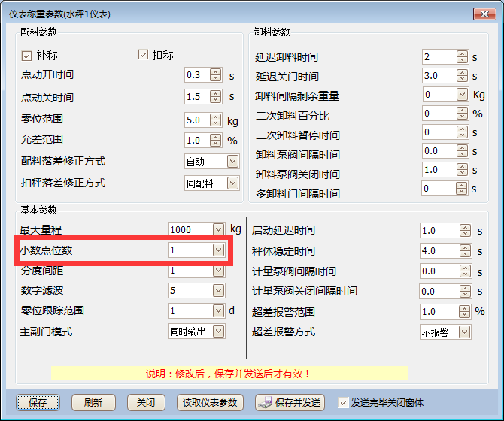
Task: Click into 卸料泵阀关闭时间 value field
Action: tap(440, 170)
